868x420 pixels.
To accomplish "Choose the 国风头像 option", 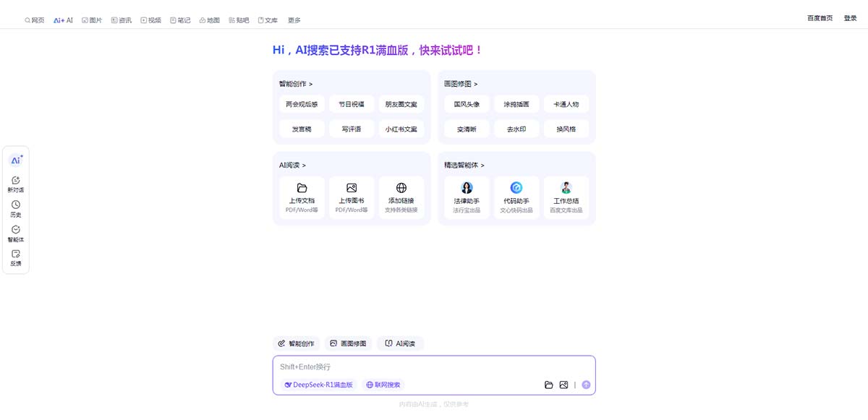I will click(467, 104).
